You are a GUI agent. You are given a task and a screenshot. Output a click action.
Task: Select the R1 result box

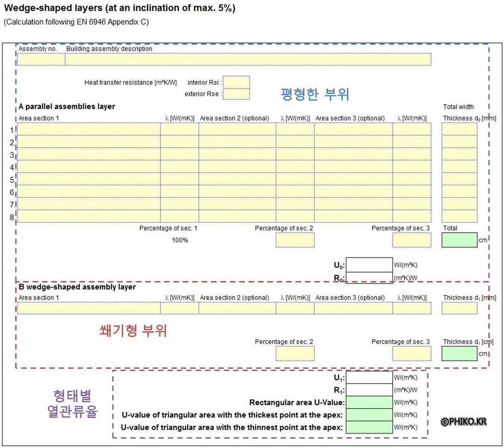point(369,390)
